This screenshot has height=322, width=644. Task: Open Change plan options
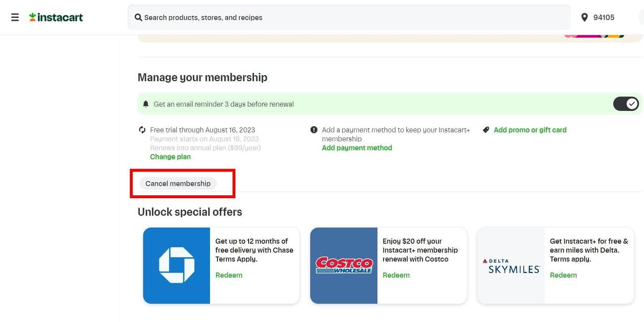click(x=170, y=157)
